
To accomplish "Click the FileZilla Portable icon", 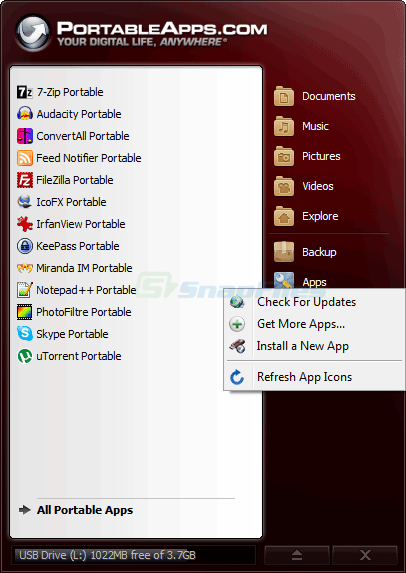I will 24,180.
